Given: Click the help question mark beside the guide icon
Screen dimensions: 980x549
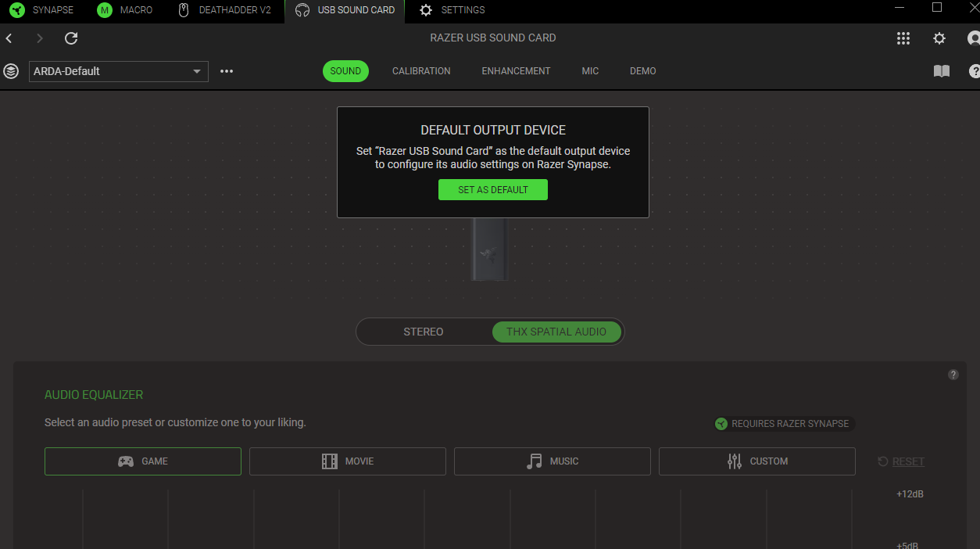Looking at the screenshot, I should [974, 71].
